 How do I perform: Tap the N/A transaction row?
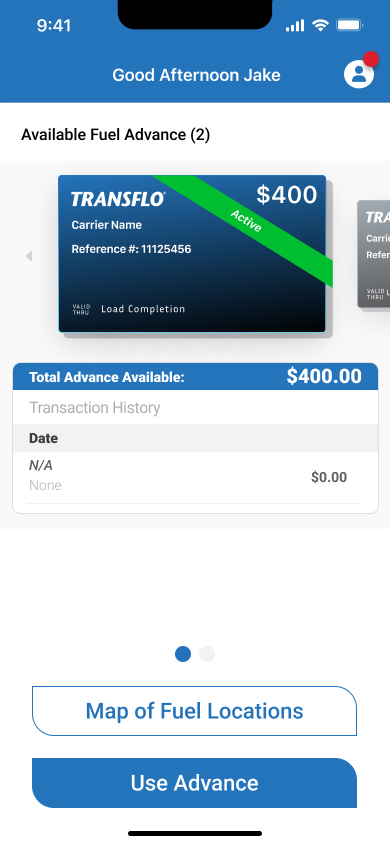coord(195,477)
